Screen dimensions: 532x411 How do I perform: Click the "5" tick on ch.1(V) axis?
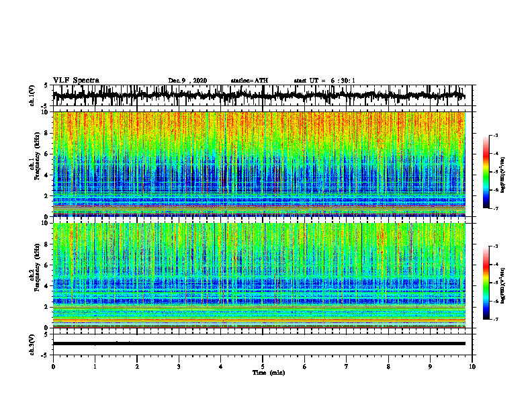click(x=46, y=85)
